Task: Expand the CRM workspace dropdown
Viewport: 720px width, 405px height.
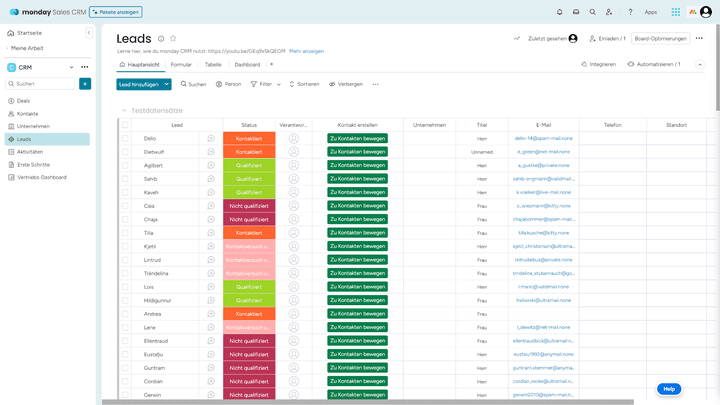Action: pos(73,68)
